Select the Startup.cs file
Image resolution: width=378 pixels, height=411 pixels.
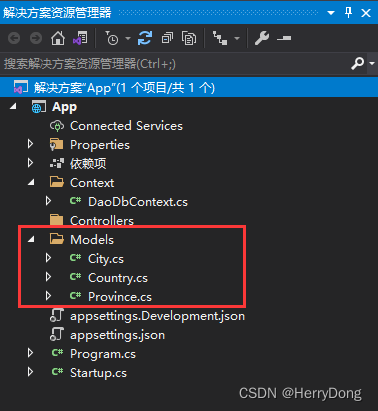point(98,373)
